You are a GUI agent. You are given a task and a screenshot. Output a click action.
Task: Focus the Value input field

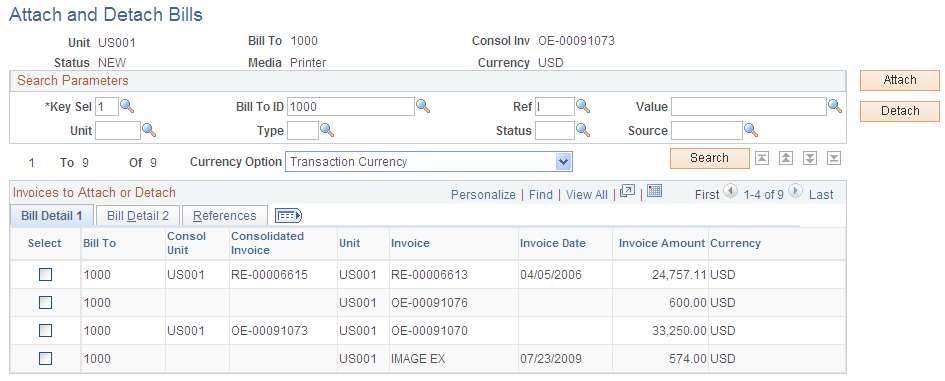tap(749, 107)
